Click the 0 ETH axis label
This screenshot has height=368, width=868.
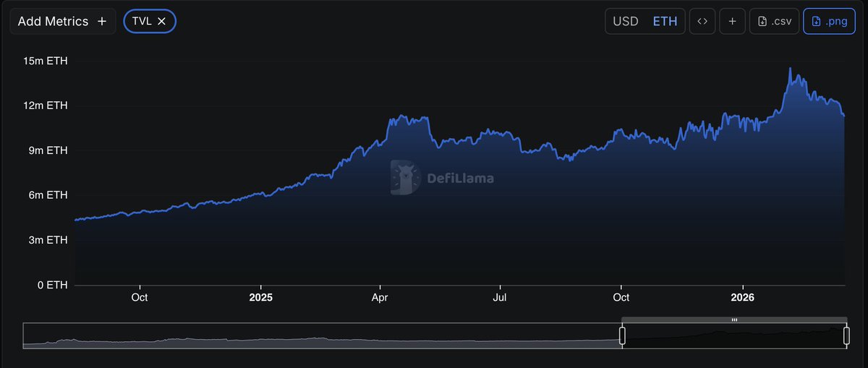click(x=51, y=285)
